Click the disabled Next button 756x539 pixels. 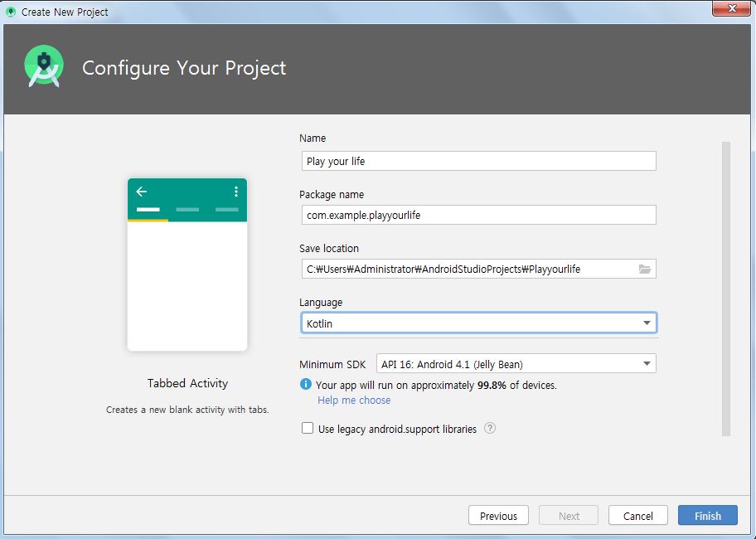click(x=569, y=516)
